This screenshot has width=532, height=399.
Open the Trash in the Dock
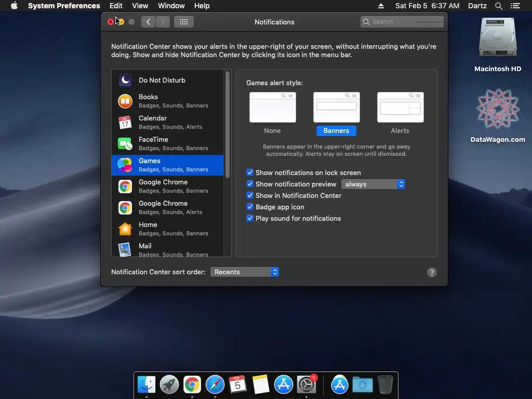click(385, 384)
